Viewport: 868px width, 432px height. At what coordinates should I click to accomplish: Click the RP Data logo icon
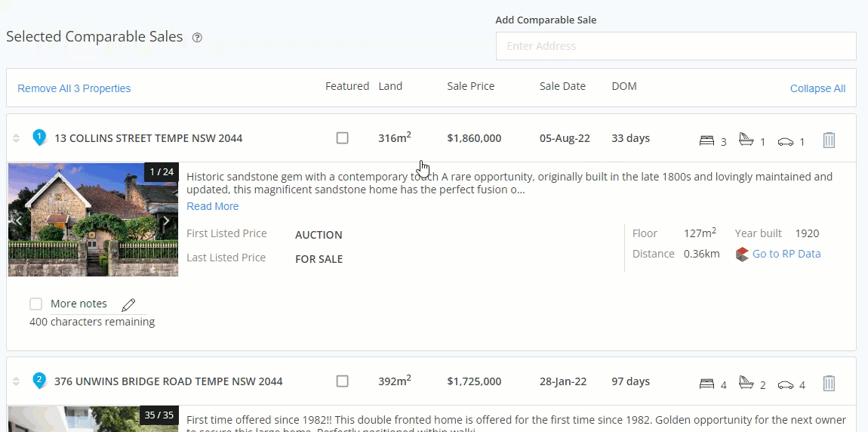tap(742, 255)
